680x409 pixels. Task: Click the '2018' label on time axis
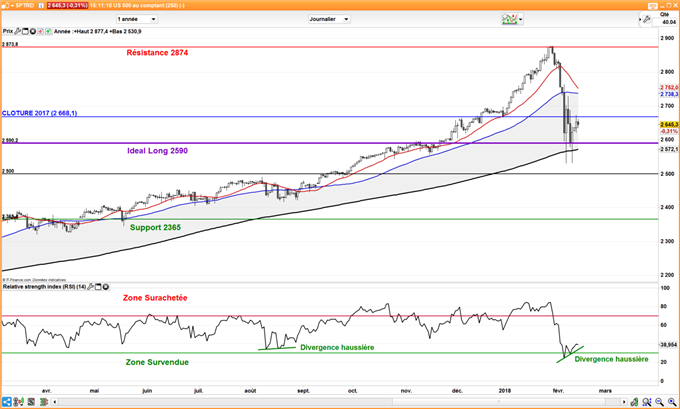click(505, 391)
